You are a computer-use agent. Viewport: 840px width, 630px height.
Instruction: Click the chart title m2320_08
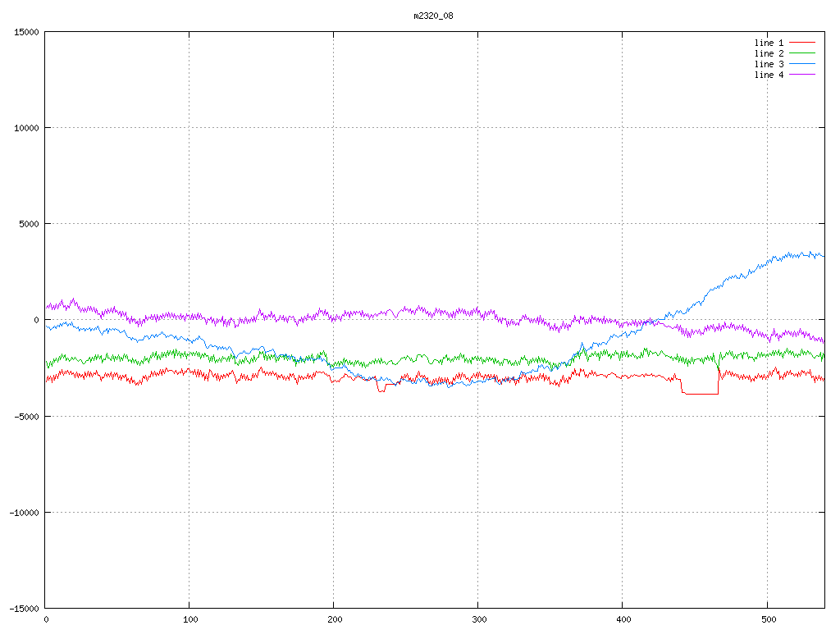pos(433,16)
